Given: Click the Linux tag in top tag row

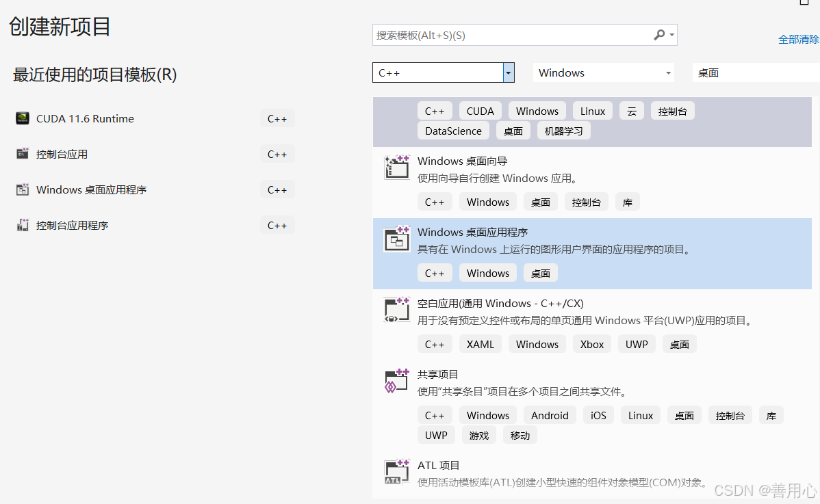Looking at the screenshot, I should (593, 111).
